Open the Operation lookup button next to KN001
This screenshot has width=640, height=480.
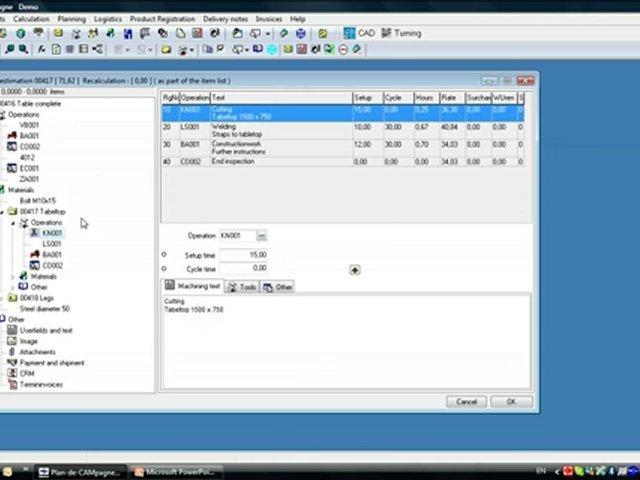pos(262,236)
